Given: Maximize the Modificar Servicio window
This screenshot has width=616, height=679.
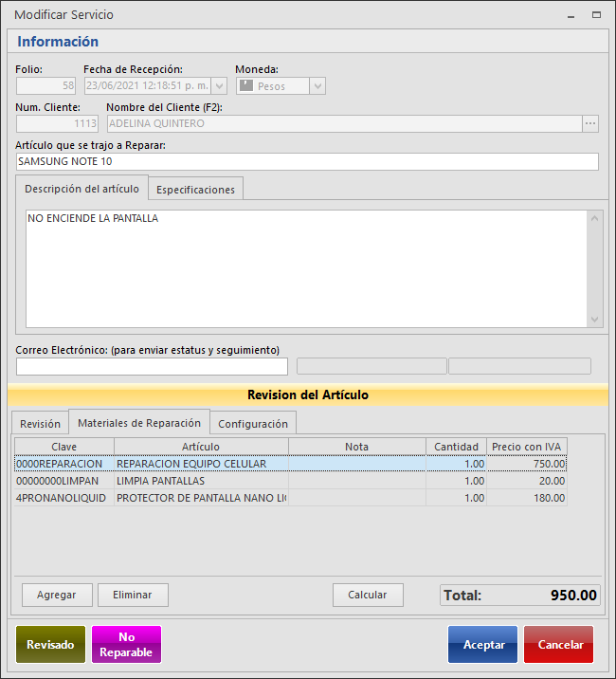Looking at the screenshot, I should click(596, 16).
